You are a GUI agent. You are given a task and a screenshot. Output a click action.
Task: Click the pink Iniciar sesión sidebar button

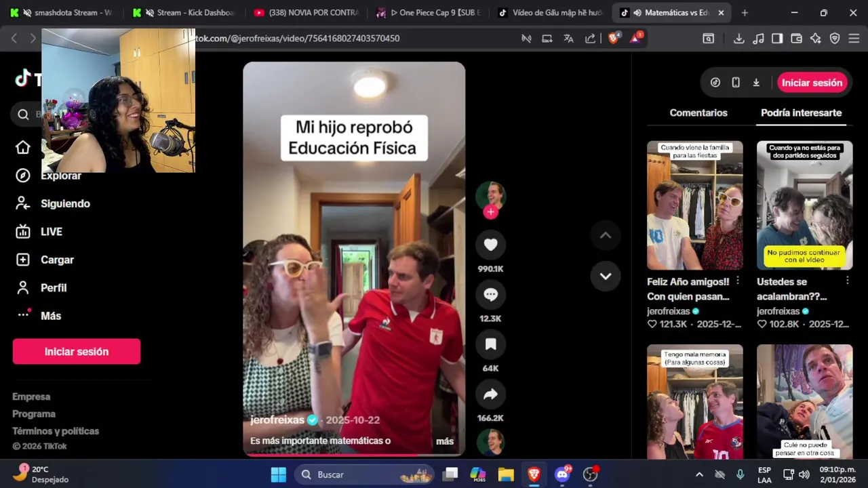pyautogui.click(x=77, y=352)
